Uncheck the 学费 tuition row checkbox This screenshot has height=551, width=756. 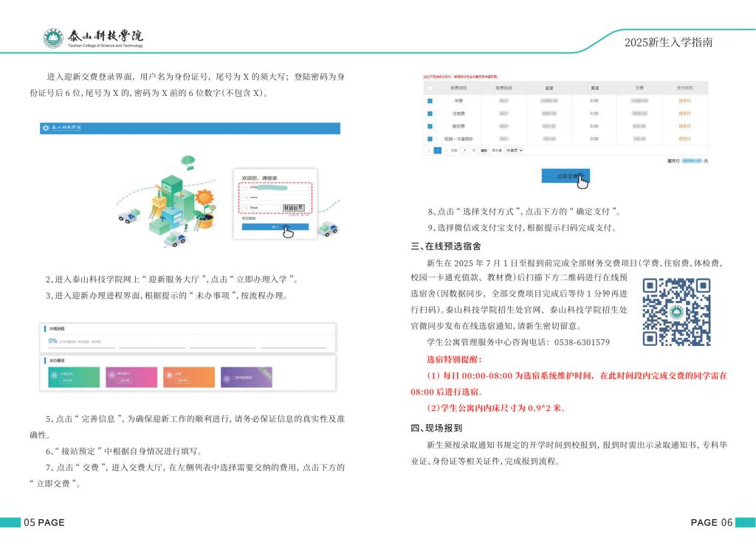[x=430, y=101]
